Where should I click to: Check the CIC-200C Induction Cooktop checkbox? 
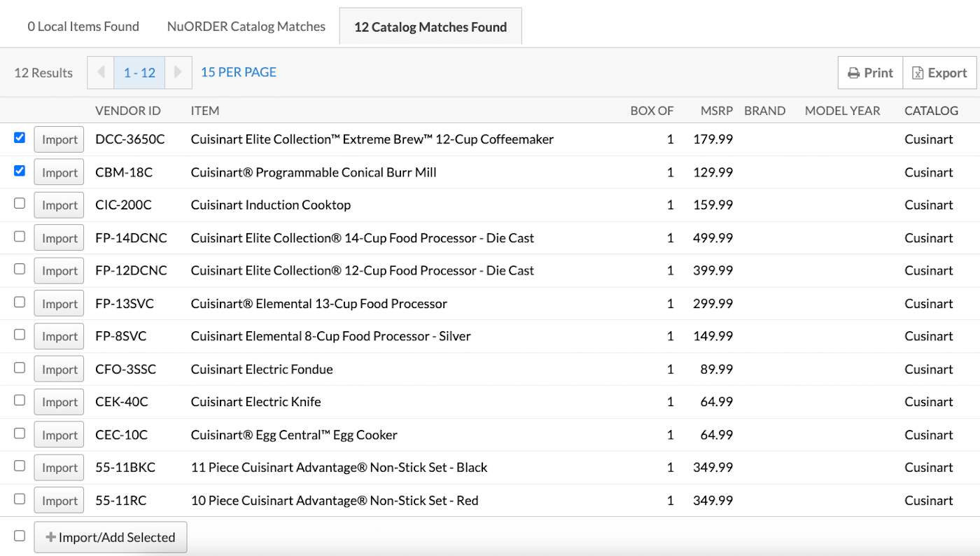(19, 203)
